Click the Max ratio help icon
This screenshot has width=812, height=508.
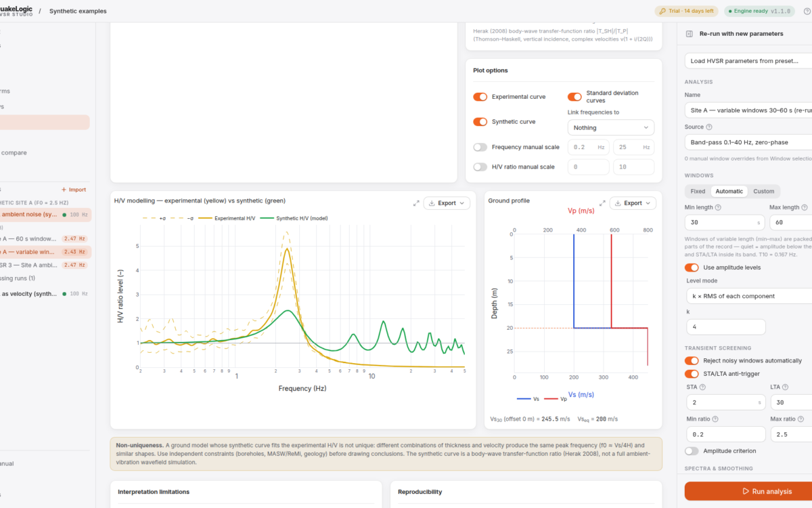point(801,419)
